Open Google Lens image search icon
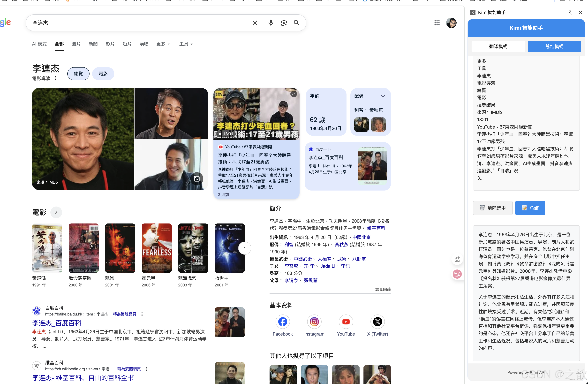The width and height of the screenshot is (588, 384). coord(284,23)
